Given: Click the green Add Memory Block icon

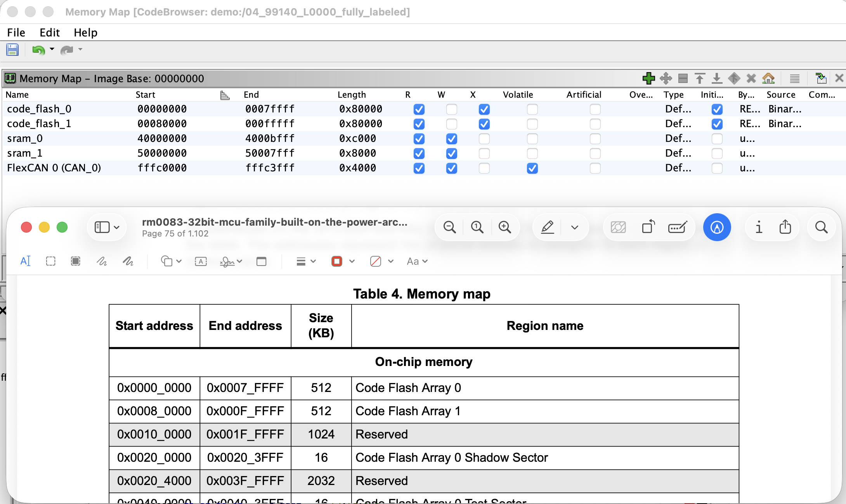Looking at the screenshot, I should 648,78.
